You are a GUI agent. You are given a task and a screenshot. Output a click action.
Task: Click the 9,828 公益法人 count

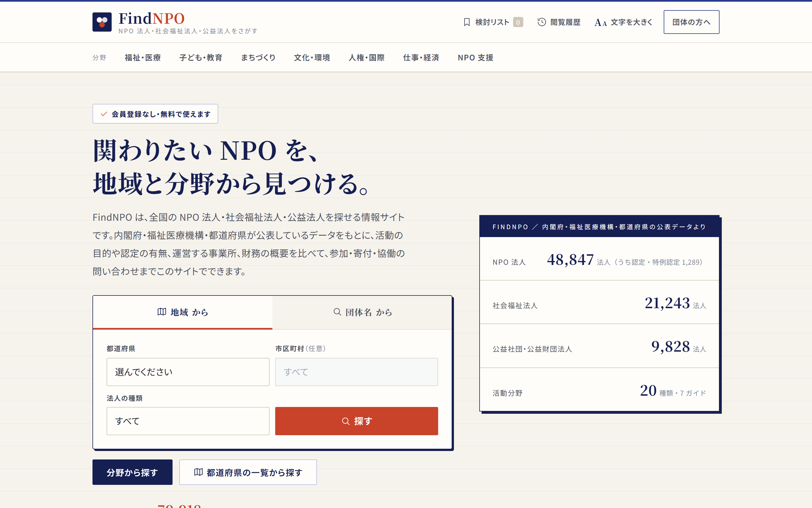[x=670, y=347]
